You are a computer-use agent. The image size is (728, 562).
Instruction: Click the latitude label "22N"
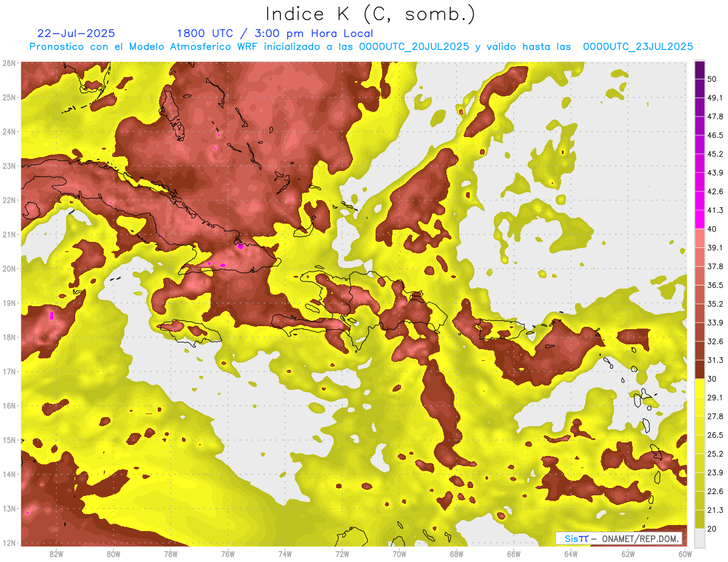click(9, 200)
